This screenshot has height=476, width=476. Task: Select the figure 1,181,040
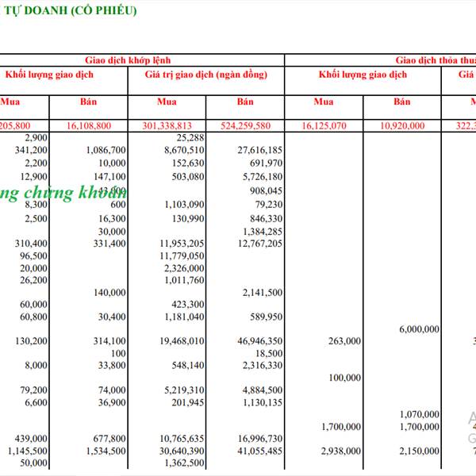click(x=184, y=317)
